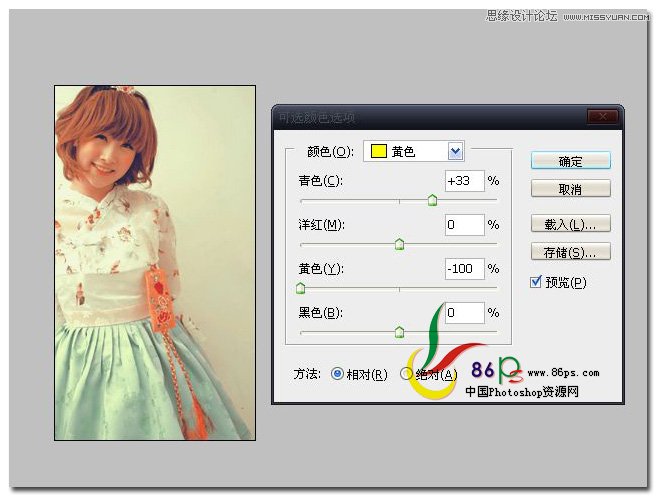This screenshot has width=660, height=500.
Task: Click the 洋红 (Magenta) slider handle
Action: click(x=399, y=244)
